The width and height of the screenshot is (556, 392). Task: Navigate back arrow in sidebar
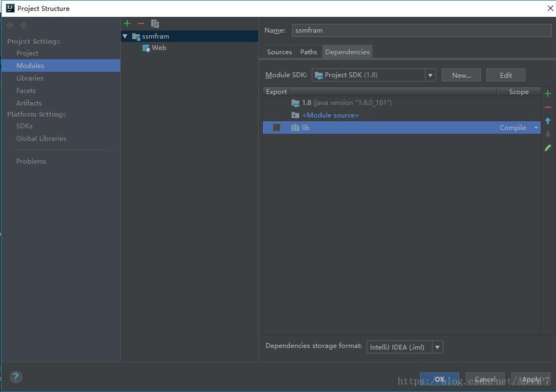click(10, 25)
